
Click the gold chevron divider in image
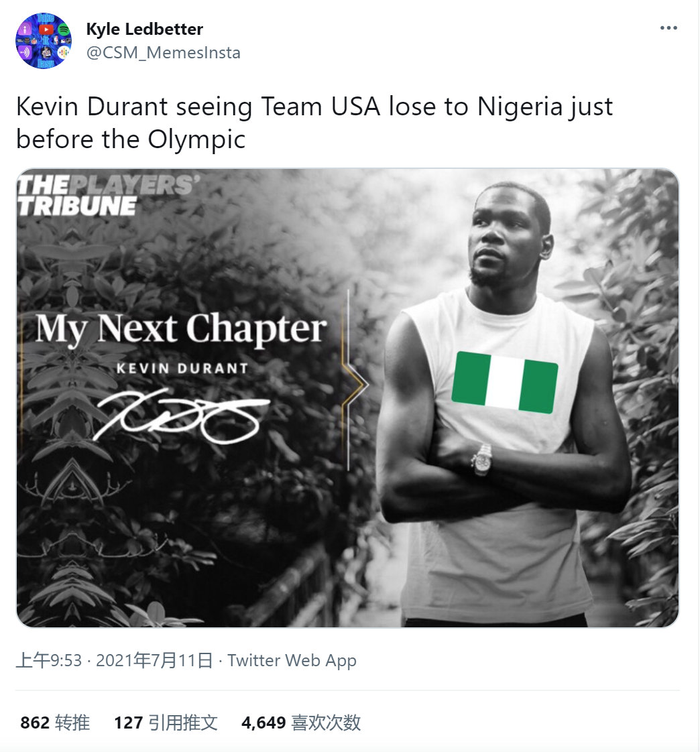(x=354, y=384)
